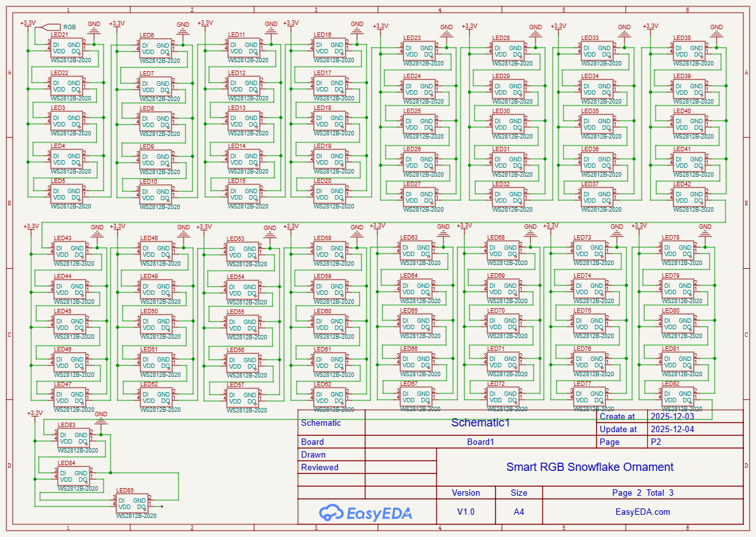Select the LED85 WS2812B component

[132, 504]
